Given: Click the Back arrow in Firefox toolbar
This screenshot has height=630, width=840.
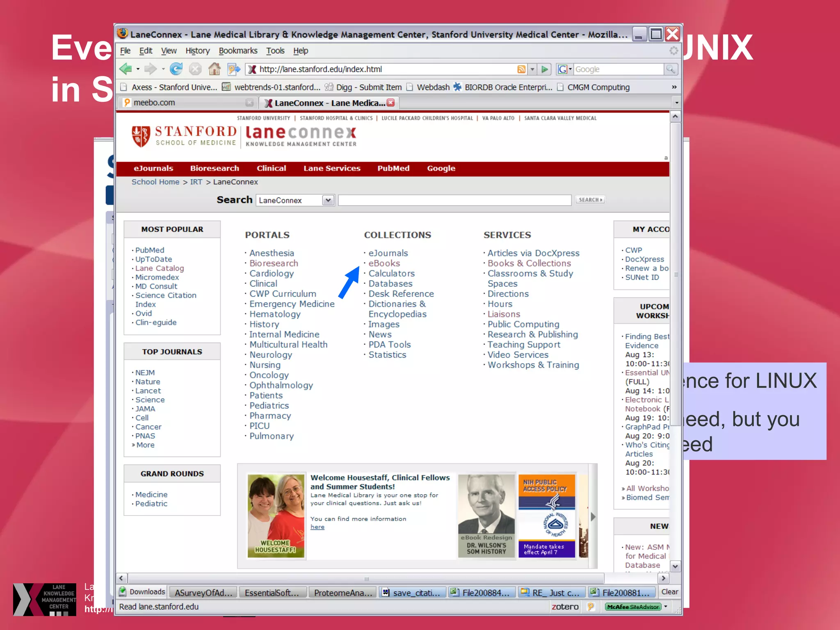Looking at the screenshot, I should pyautogui.click(x=126, y=69).
